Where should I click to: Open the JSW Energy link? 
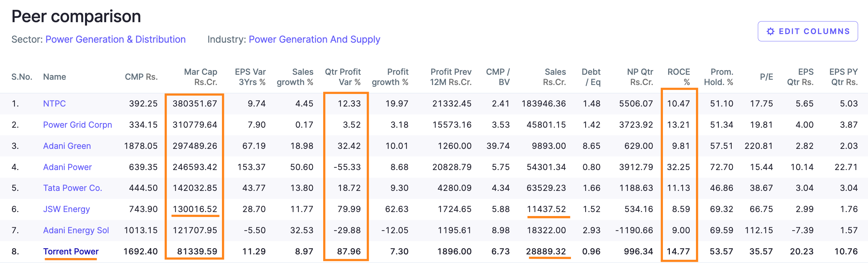pyautogui.click(x=66, y=209)
